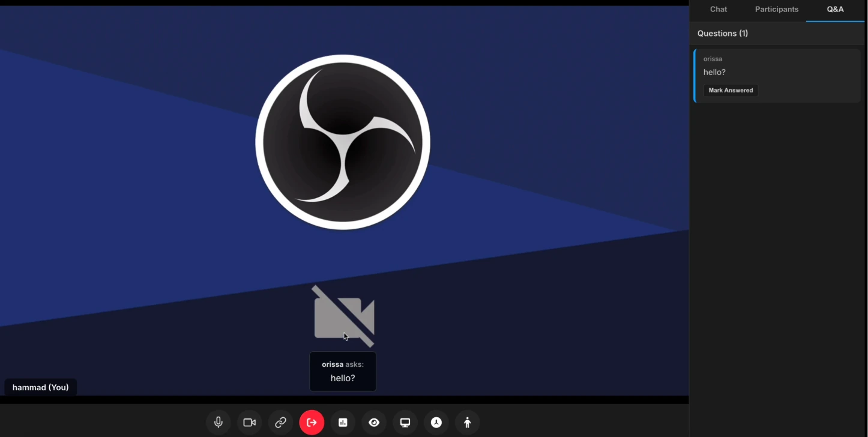
Task: Open the poll bar-chart icon
Action: tap(343, 423)
